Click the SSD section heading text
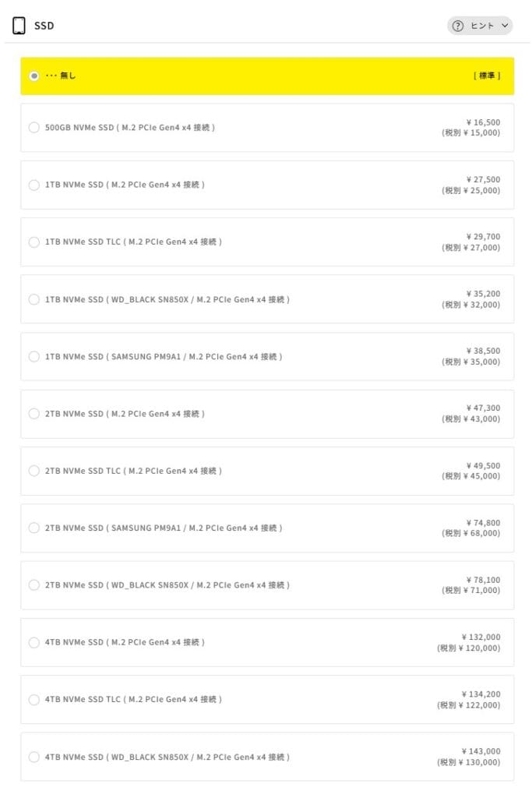Viewport: 532px width, 798px height. click(x=44, y=26)
